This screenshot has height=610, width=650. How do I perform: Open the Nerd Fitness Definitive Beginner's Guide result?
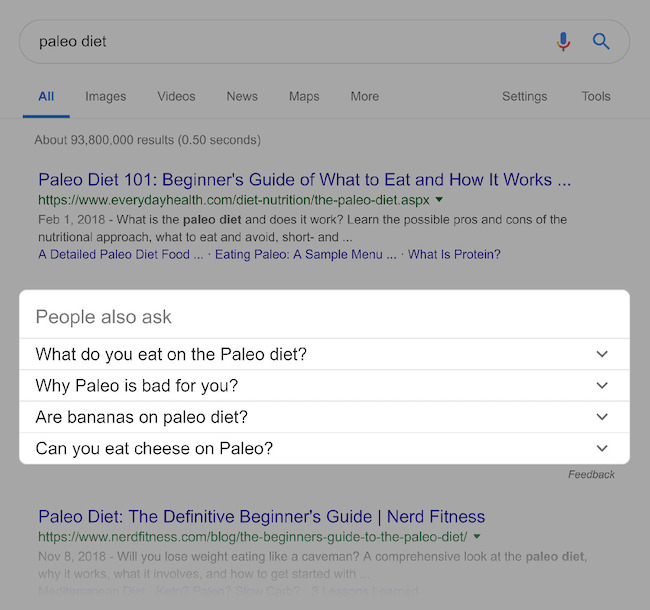261,517
